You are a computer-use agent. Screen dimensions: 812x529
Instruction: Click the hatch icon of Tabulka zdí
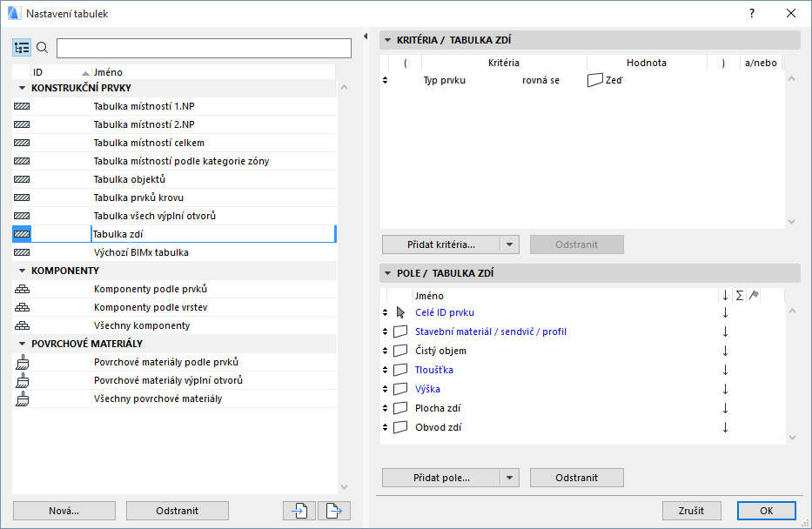point(22,234)
